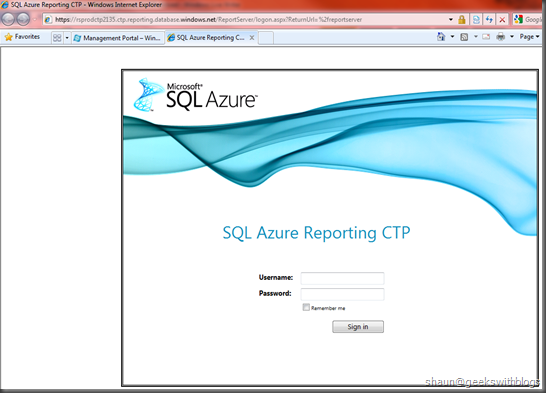
Task: Click the Refresh arrows icon
Action: pyautogui.click(x=489, y=20)
